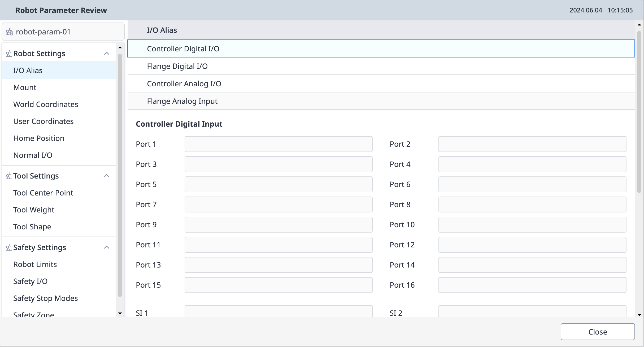Click main panel scroll down arrow
This screenshot has height=347, width=644.
[x=639, y=315]
